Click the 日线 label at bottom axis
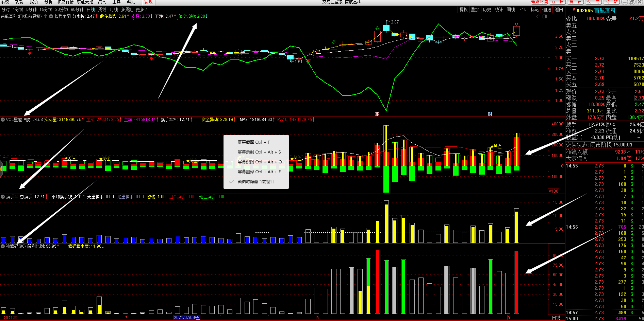Image resolution: width=644 pixels, height=321 pixels. tap(556, 318)
